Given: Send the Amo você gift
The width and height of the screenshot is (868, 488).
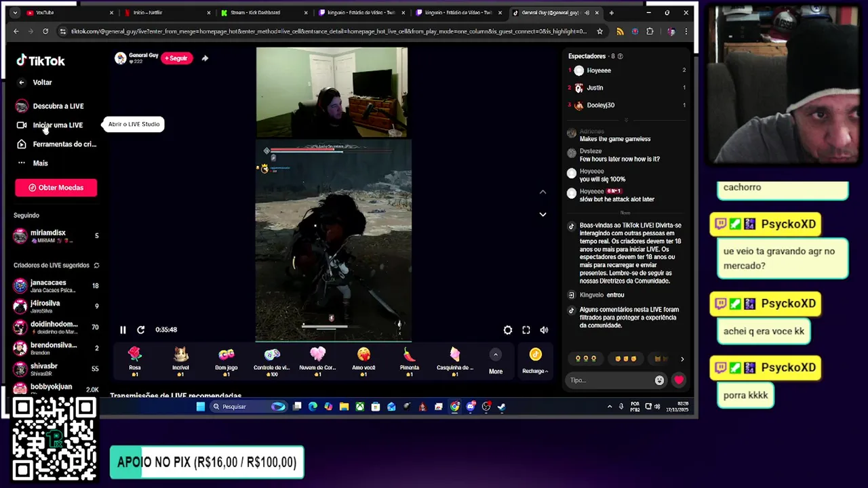Looking at the screenshot, I should pos(363,361).
